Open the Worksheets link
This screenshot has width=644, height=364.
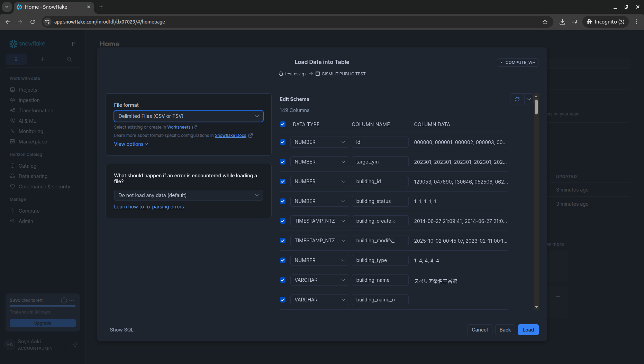[x=179, y=127]
